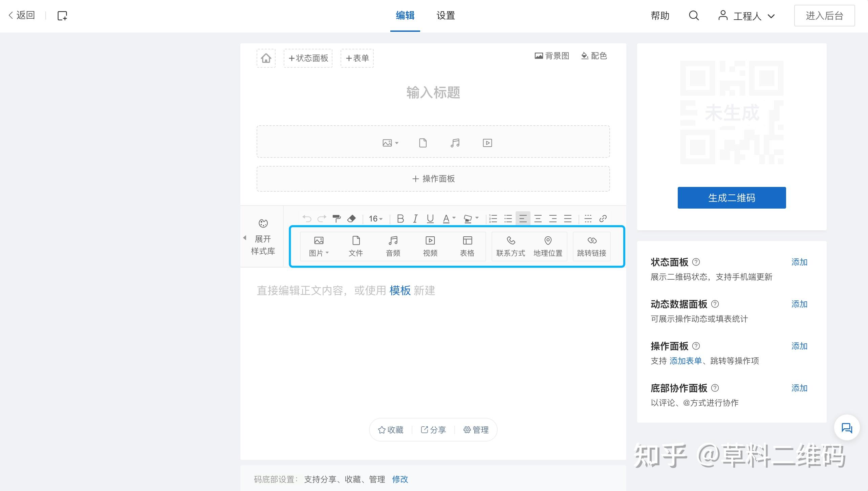Screen dimensions: 868x491
Task: Open the 图片 insert dropdown arrow
Action: tap(327, 253)
